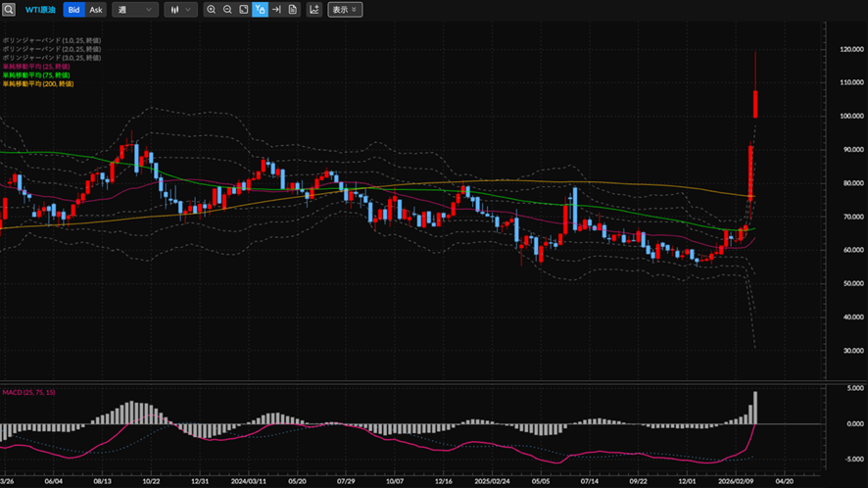Zoom out of the chart
The image size is (868, 488).
click(x=227, y=10)
